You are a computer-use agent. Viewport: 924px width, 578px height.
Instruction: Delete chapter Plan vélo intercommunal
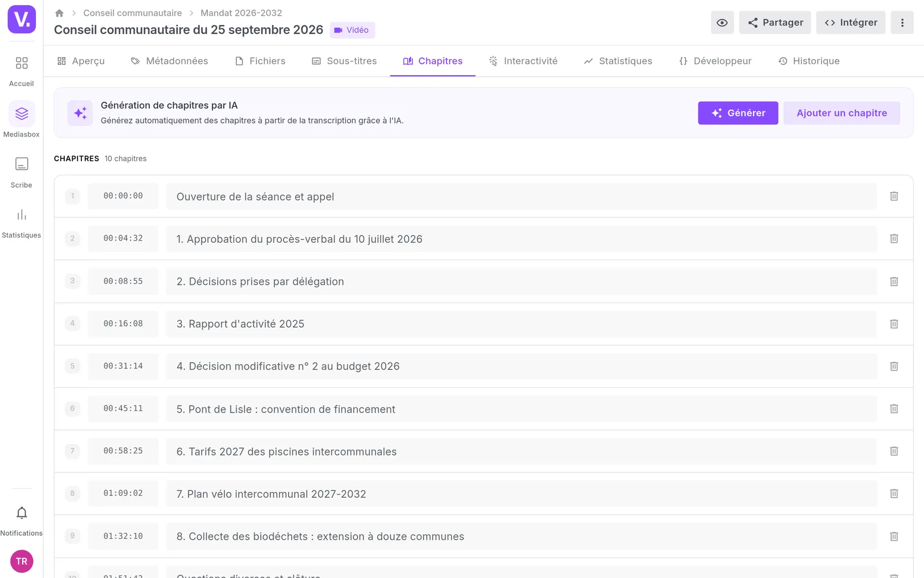[894, 494]
